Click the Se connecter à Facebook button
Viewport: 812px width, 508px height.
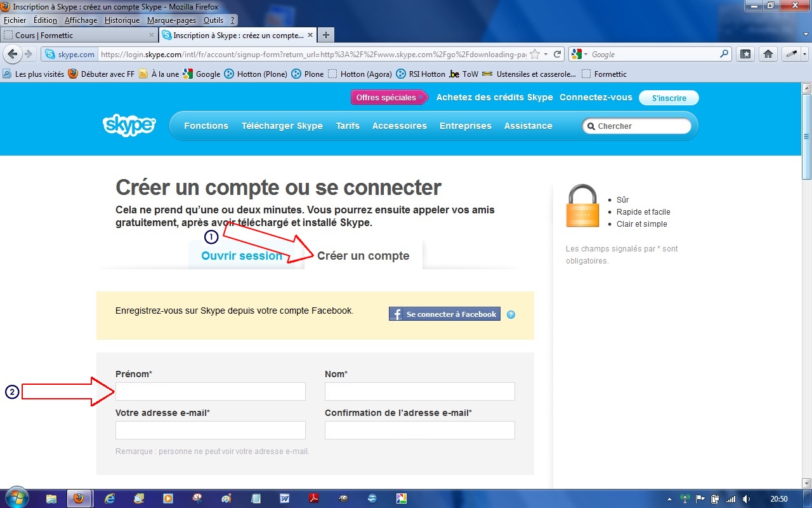[445, 314]
